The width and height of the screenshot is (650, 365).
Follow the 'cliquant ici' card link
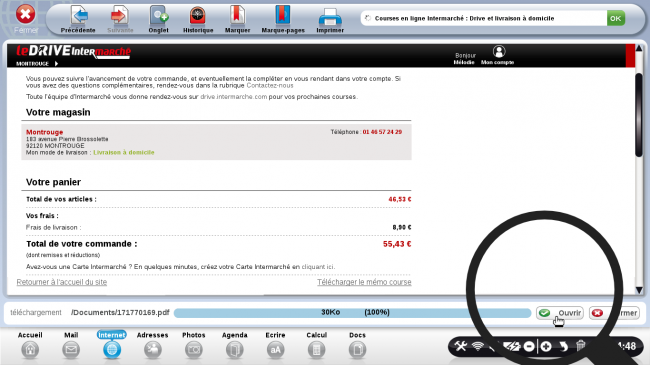tap(317, 267)
